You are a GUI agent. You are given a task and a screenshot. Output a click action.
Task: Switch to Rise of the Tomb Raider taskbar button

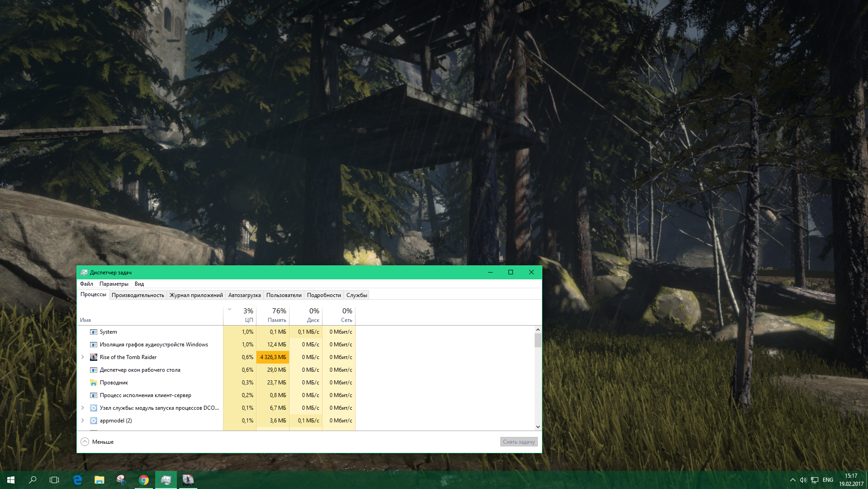click(188, 480)
